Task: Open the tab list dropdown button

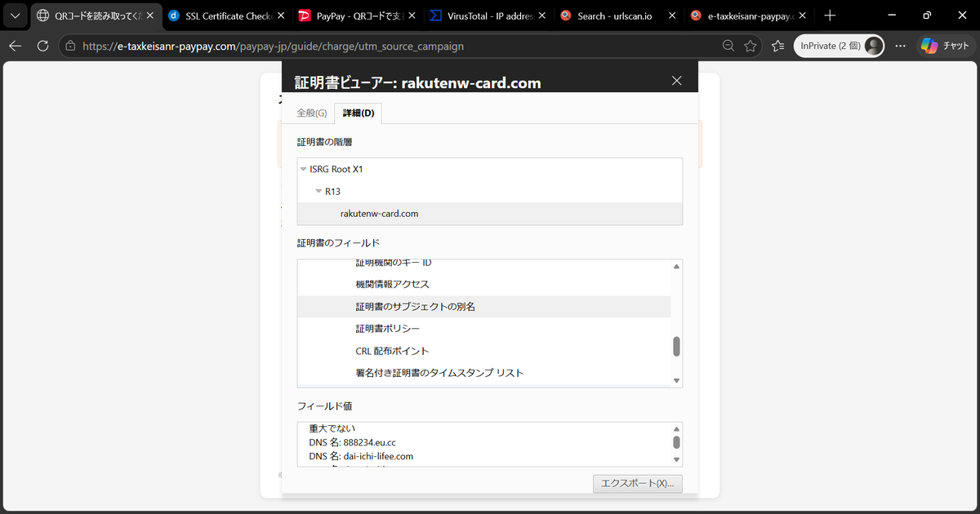Action: point(15,16)
